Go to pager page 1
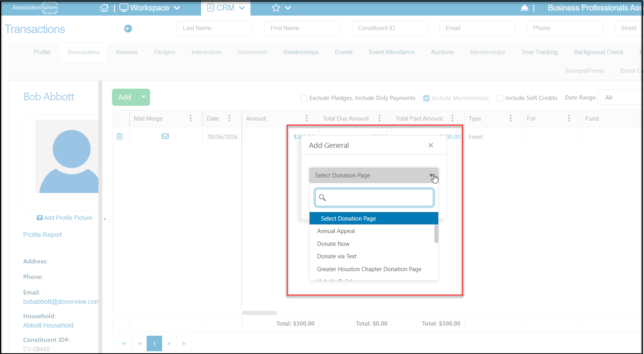The width and height of the screenshot is (644, 354). 154,343
